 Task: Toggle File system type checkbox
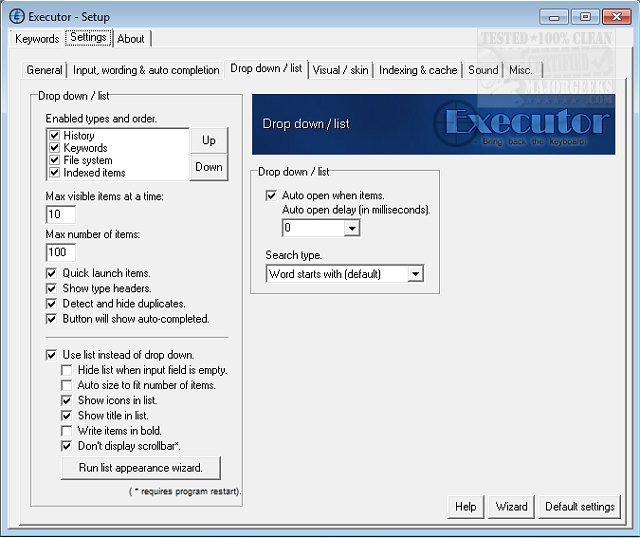click(x=54, y=160)
